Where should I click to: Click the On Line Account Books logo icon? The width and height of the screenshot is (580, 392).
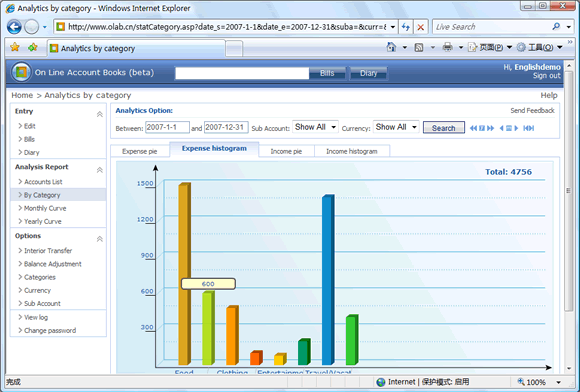[x=21, y=72]
